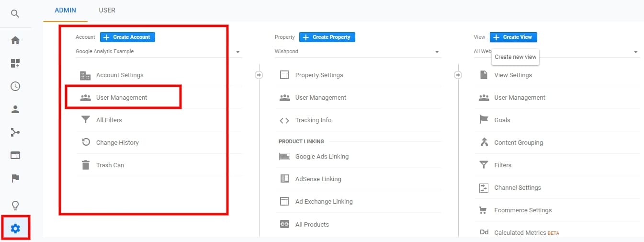Image resolution: width=644 pixels, height=242 pixels.
Task: Open the Home icon in left sidebar
Action: (15, 40)
